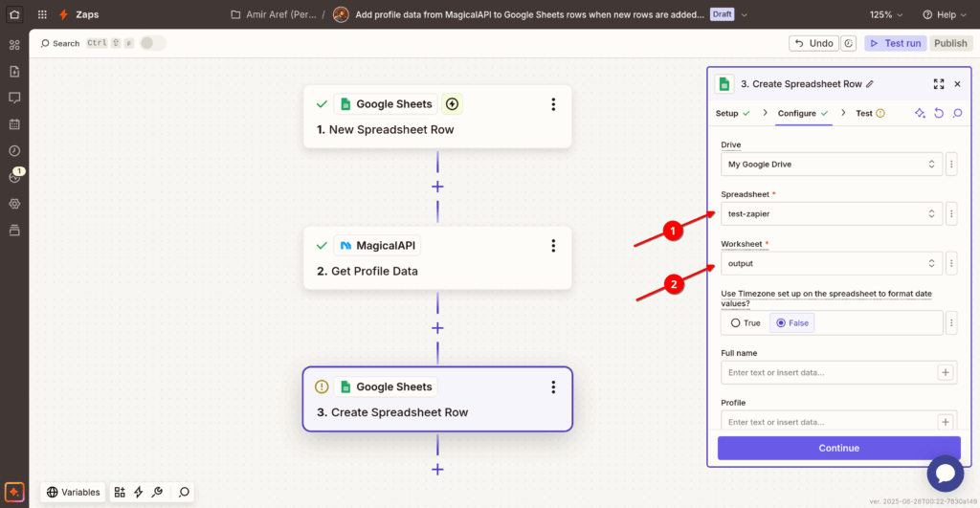Viewport: 980px width, 508px height.
Task: Insert data with plus in Full name field
Action: tap(945, 372)
